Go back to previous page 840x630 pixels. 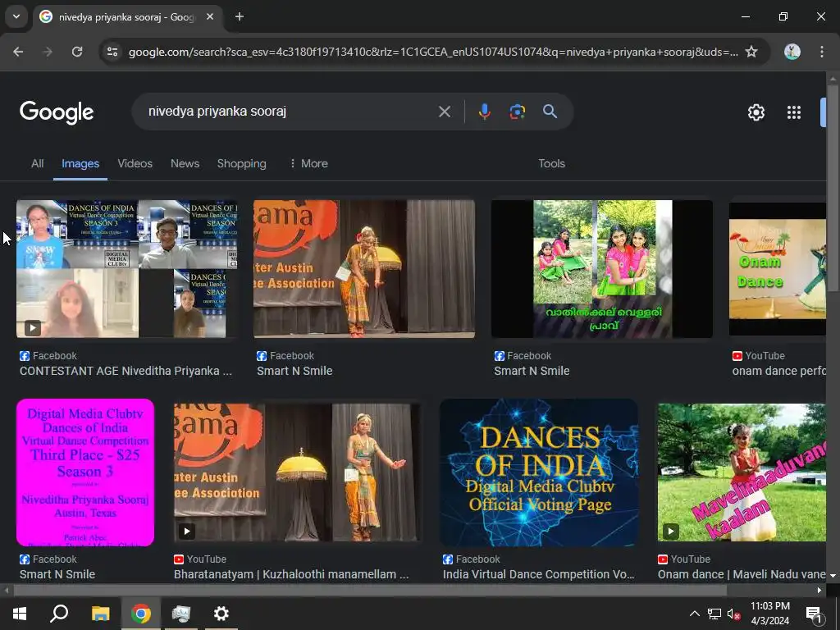pos(18,52)
